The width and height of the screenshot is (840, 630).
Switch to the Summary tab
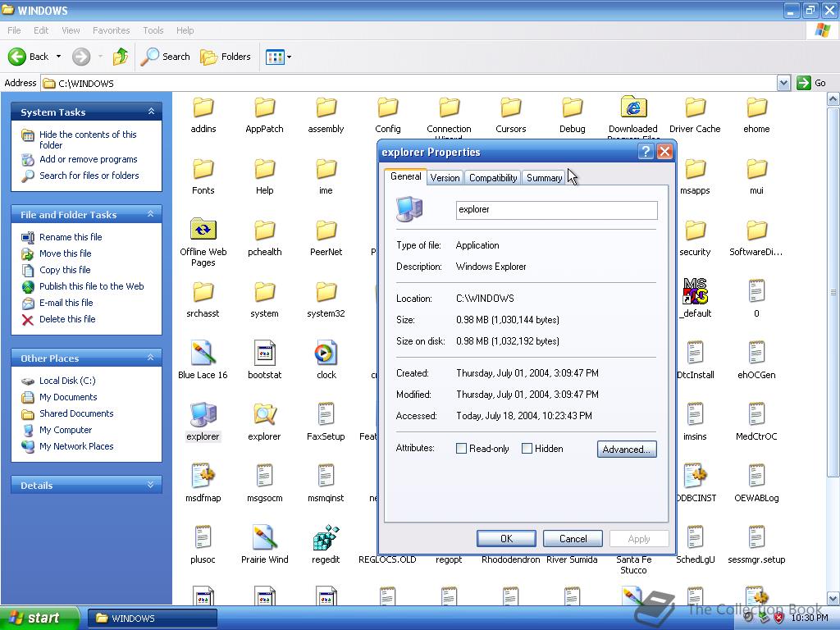point(545,178)
